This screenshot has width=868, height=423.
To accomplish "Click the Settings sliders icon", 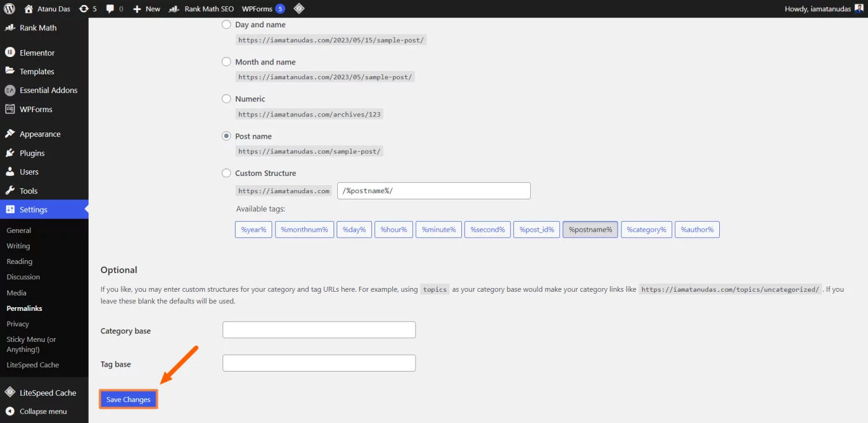I will point(10,209).
